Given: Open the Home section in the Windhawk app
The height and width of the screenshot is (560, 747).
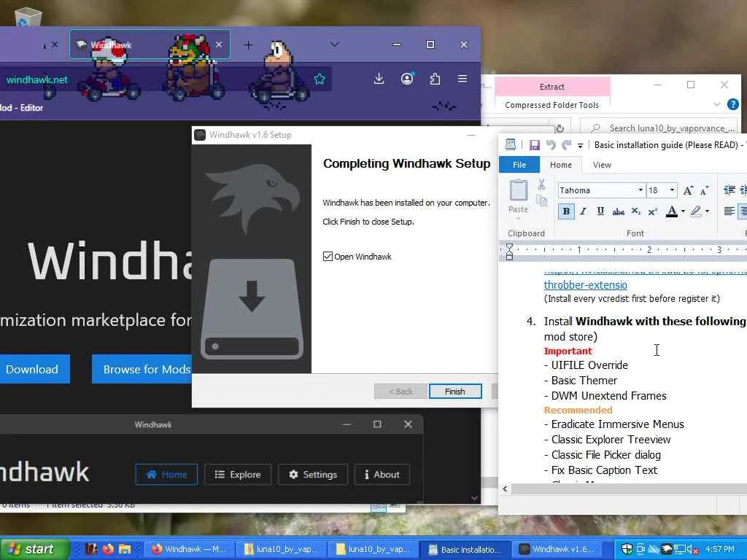Looking at the screenshot, I should point(166,474).
